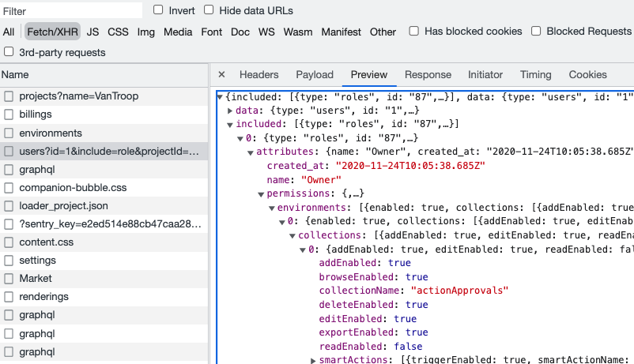This screenshot has height=364, width=634.
Task: Focus the Filter text field
Action: point(71,11)
